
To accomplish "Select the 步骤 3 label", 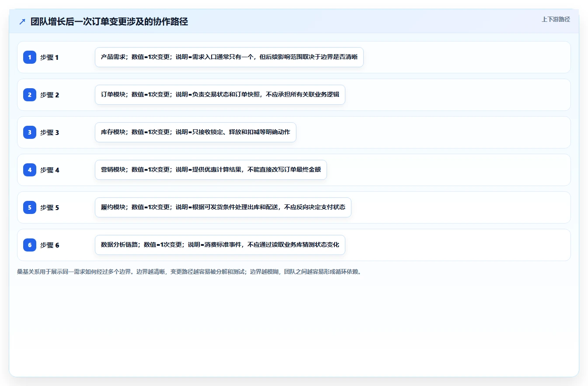I will tap(49, 133).
